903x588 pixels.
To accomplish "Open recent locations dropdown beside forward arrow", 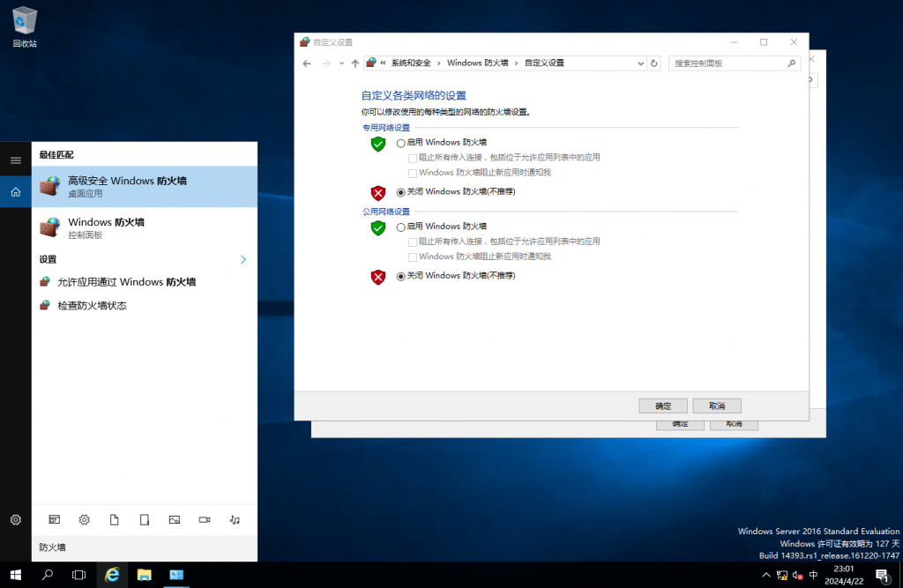I will coord(340,63).
